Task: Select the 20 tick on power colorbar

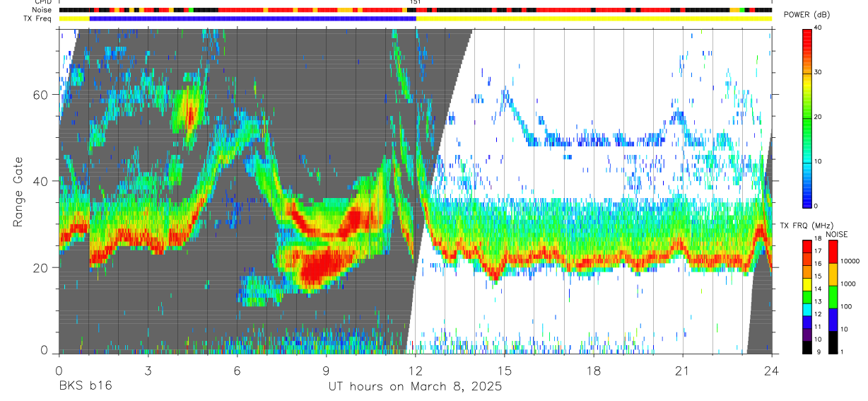Action: coord(819,117)
